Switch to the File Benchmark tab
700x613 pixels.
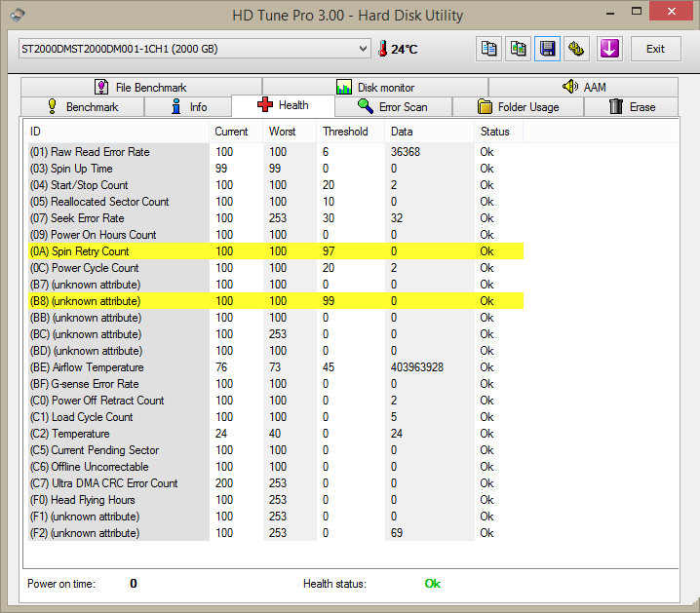(141, 87)
